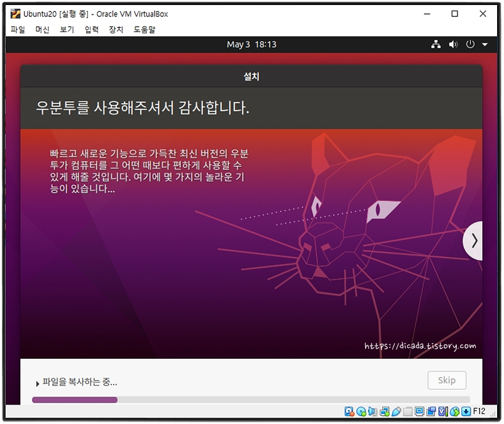
Task: Click the Ubuntu network indicator icon
Action: tap(436, 45)
